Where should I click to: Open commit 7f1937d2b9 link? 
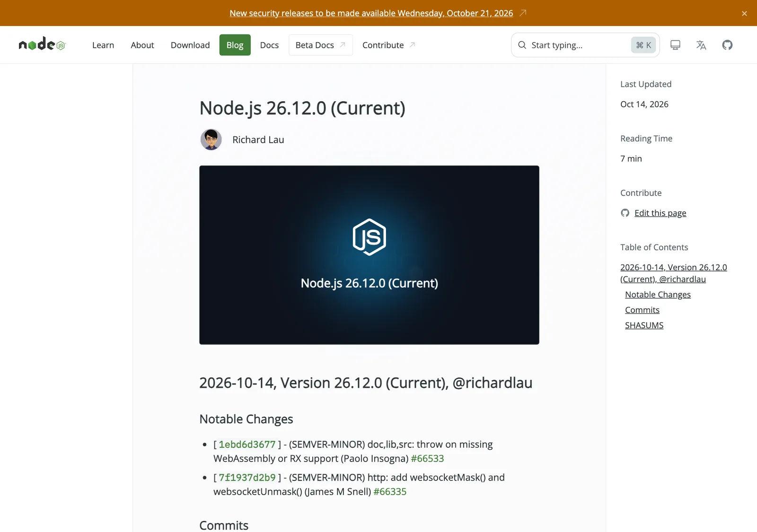[x=247, y=478]
